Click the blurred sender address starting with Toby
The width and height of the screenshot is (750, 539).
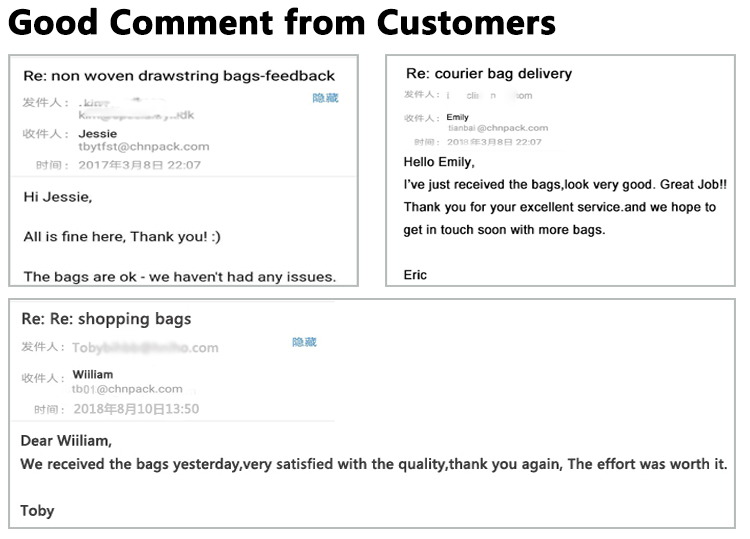click(x=145, y=348)
